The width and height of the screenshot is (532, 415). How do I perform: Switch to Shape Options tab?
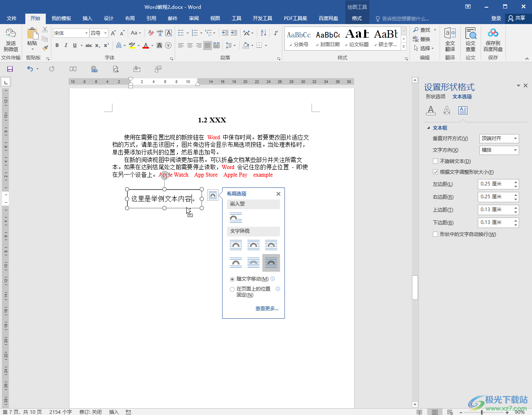[x=436, y=97]
